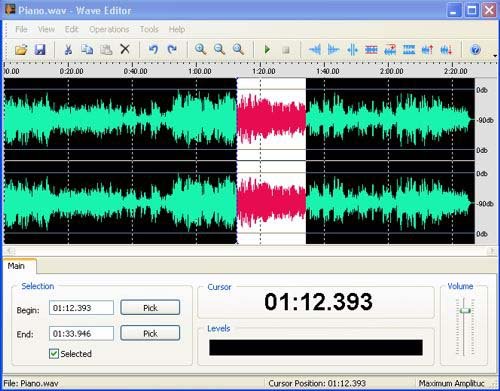Click the first blue waveform operation icon
The height and width of the screenshot is (391, 500).
tap(315, 50)
